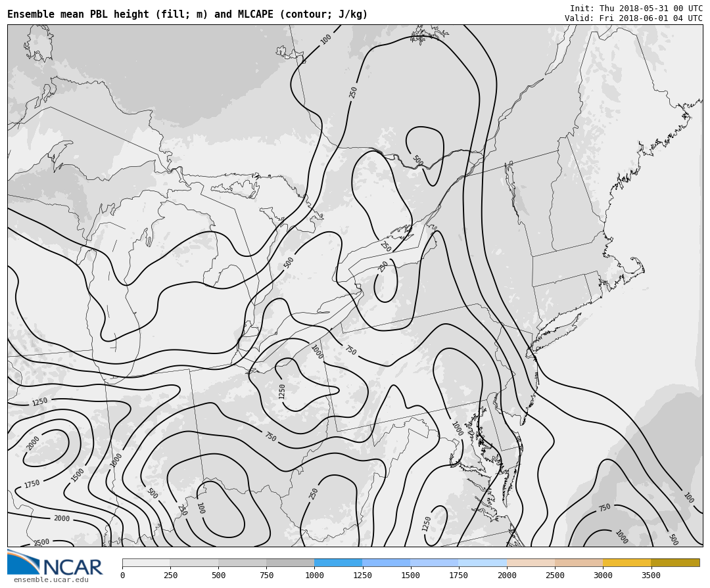Click the NCAR logo
Image resolution: width=710 pixels, height=588 pixels.
click(55, 562)
